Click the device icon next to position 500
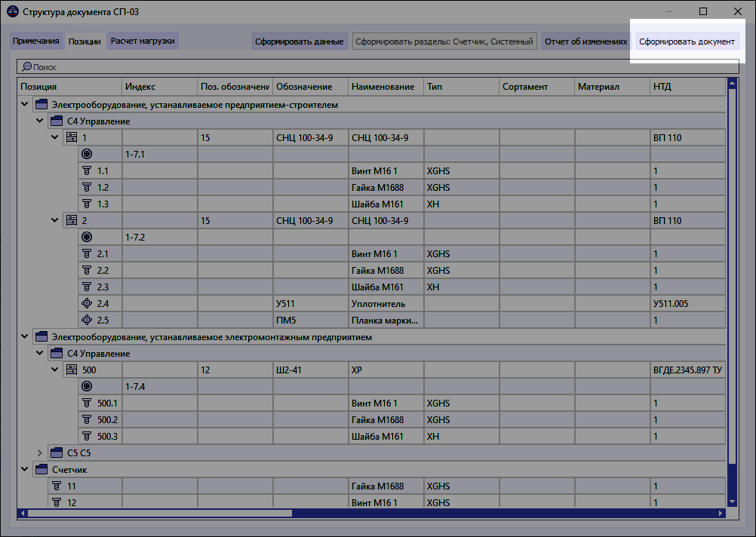Image resolution: width=756 pixels, height=537 pixels. (72, 370)
